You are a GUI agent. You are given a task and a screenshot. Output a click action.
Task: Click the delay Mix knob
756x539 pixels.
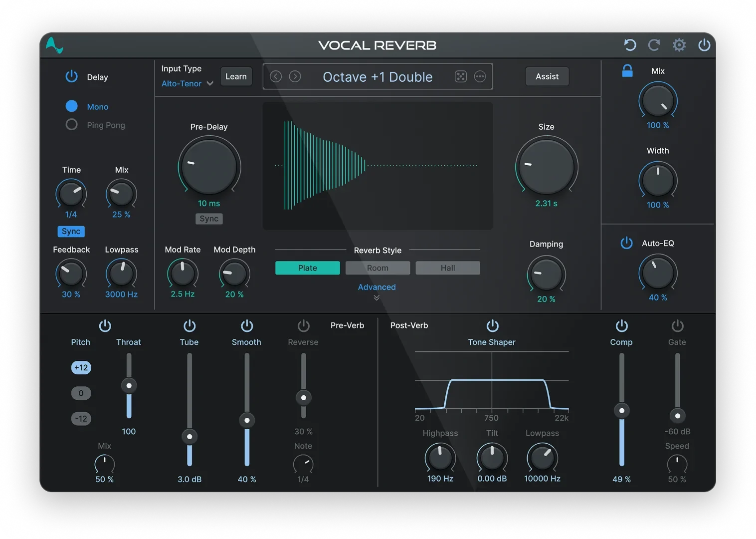pos(121,194)
